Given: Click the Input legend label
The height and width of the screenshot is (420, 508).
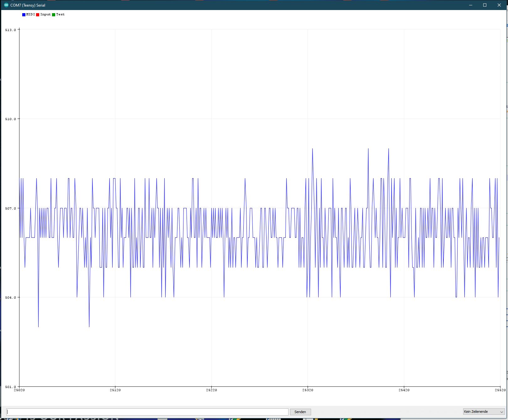Looking at the screenshot, I should pos(45,14).
